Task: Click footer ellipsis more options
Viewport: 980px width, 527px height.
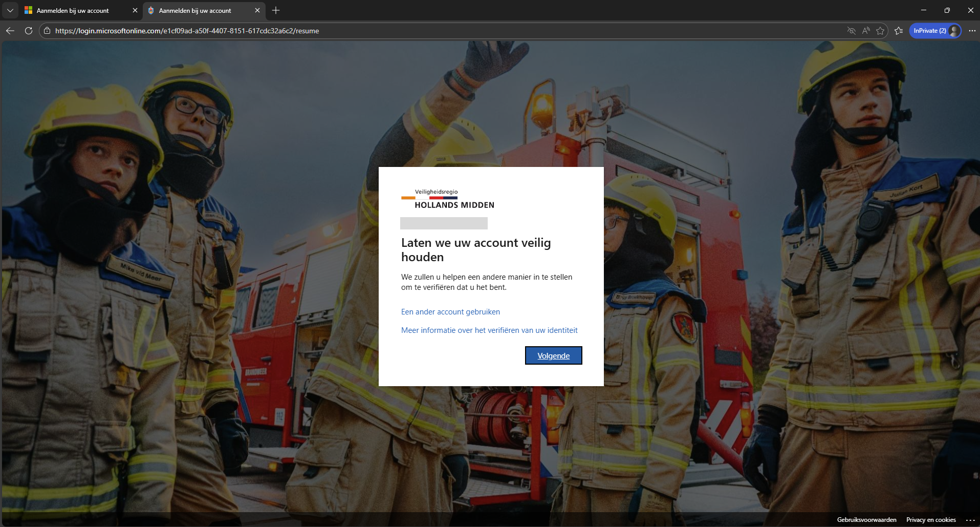Action: pyautogui.click(x=970, y=520)
